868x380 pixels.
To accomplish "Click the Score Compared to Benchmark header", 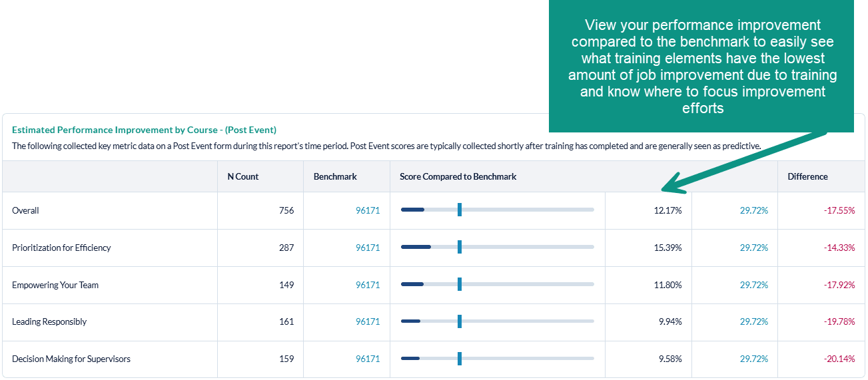I will coord(458,176).
